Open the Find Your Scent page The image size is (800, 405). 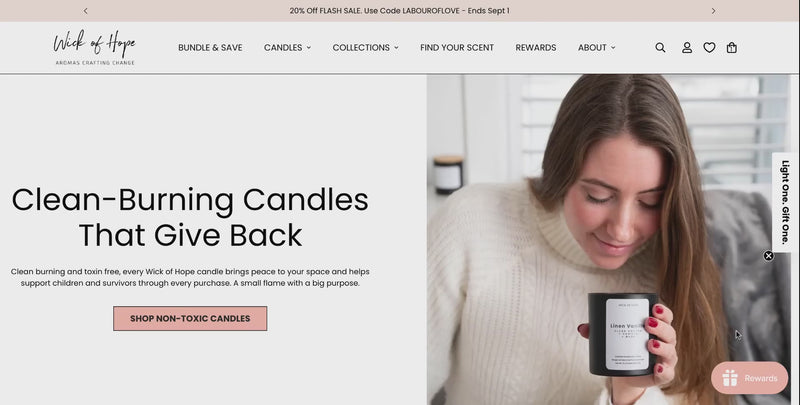(457, 47)
